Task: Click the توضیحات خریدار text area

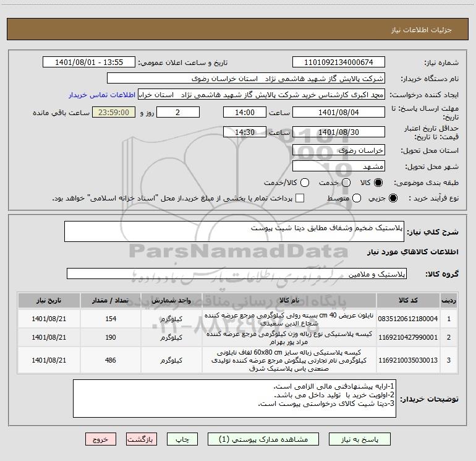Action: click(234, 398)
